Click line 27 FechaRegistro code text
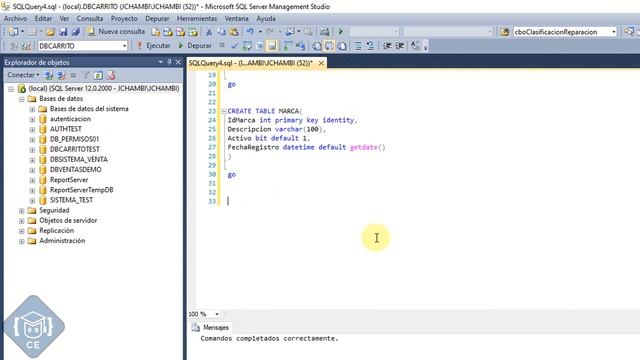The height and width of the screenshot is (360, 640). pos(306,147)
